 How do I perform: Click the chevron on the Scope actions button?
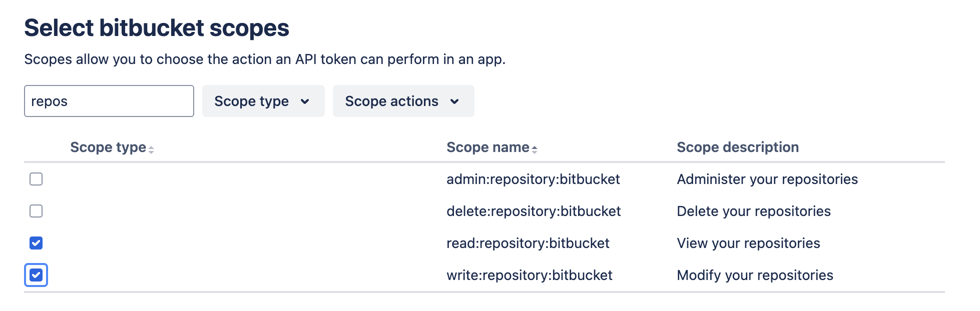click(454, 101)
